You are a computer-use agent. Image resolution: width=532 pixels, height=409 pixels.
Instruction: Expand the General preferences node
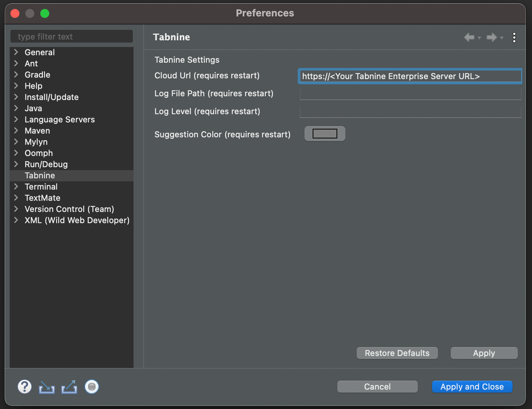coord(16,52)
